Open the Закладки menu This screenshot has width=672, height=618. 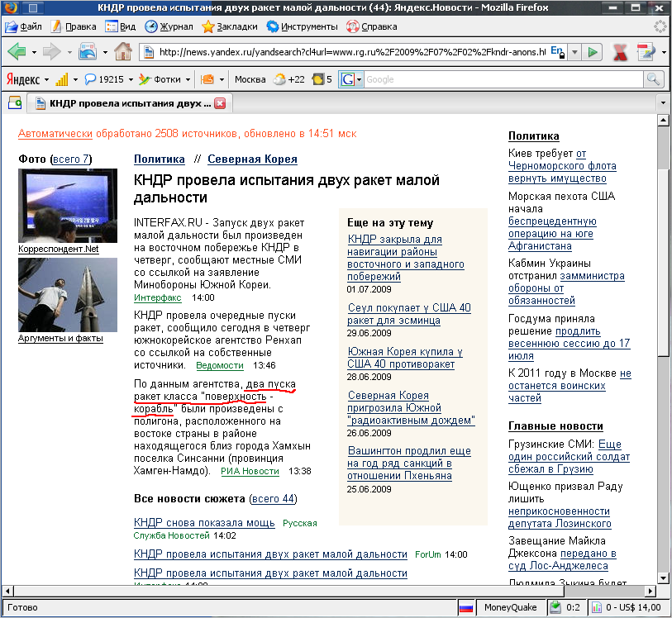coord(230,26)
